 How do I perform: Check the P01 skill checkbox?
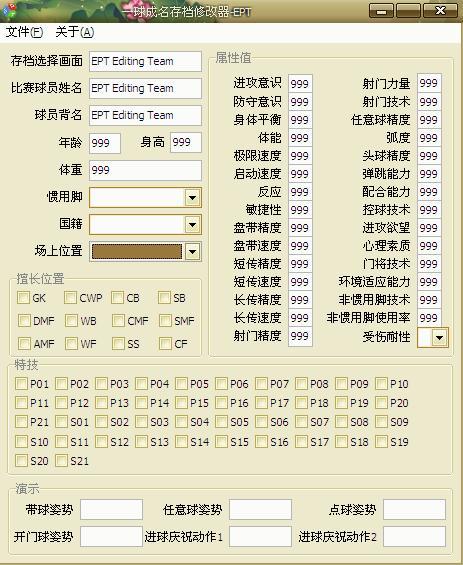point(22,384)
